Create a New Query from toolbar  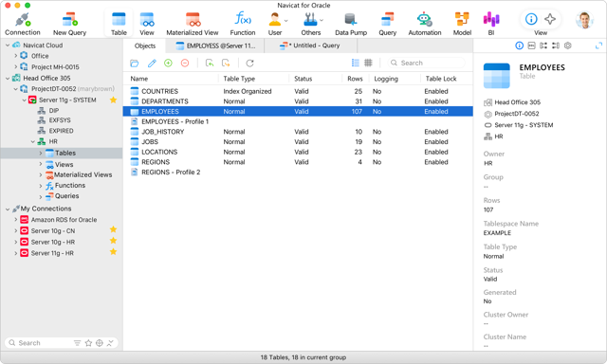69,24
